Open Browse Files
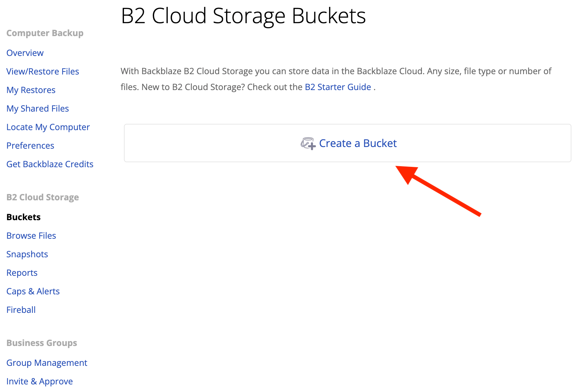 click(31, 235)
